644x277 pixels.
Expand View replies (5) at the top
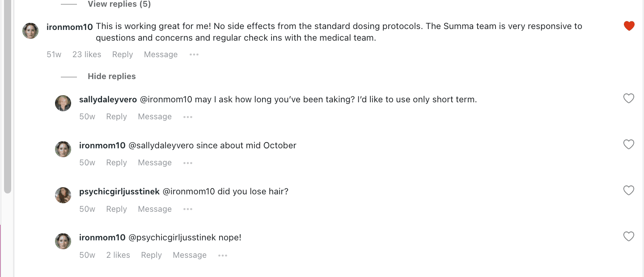(x=119, y=4)
